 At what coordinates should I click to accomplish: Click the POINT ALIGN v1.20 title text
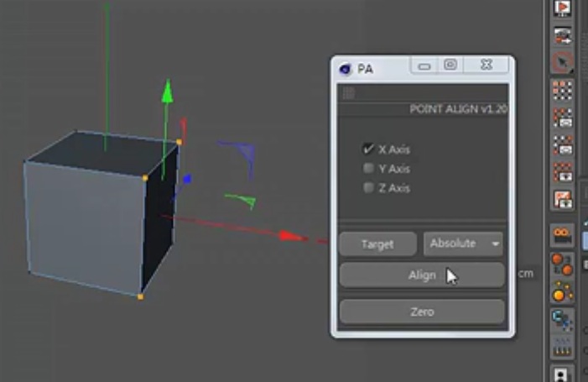point(458,109)
